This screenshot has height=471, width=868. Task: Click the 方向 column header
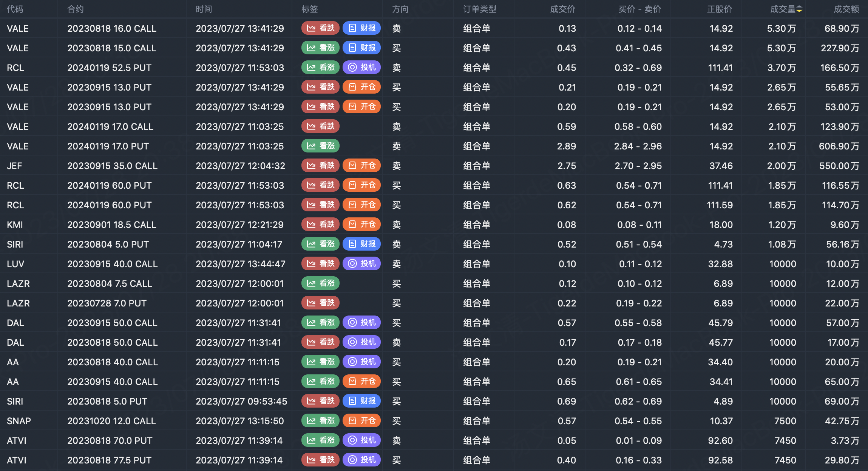pyautogui.click(x=400, y=9)
